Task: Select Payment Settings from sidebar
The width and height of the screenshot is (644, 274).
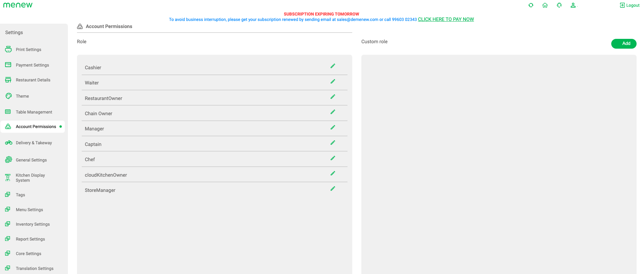Action: (x=32, y=65)
